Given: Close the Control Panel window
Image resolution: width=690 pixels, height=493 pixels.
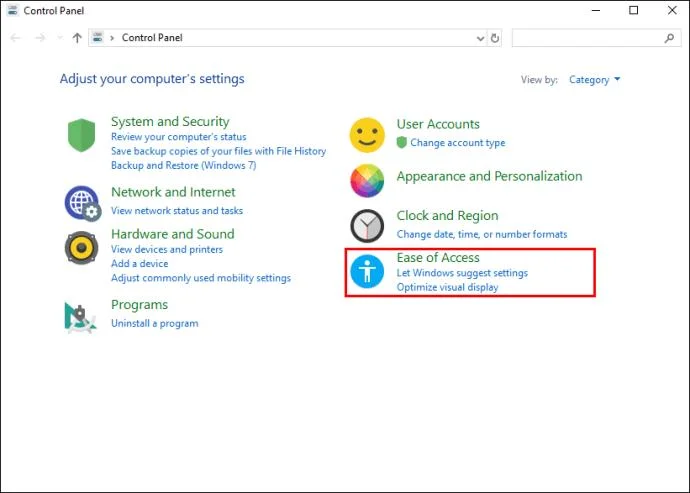Looking at the screenshot, I should coord(672,10).
